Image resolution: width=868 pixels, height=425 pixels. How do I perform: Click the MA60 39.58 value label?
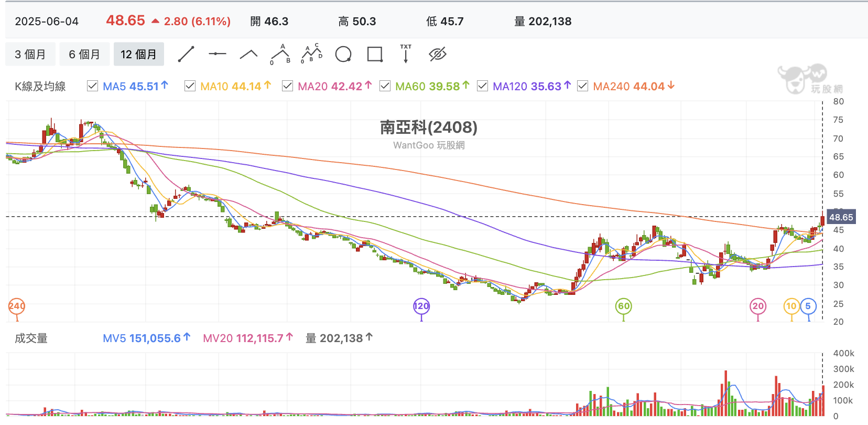tap(432, 86)
